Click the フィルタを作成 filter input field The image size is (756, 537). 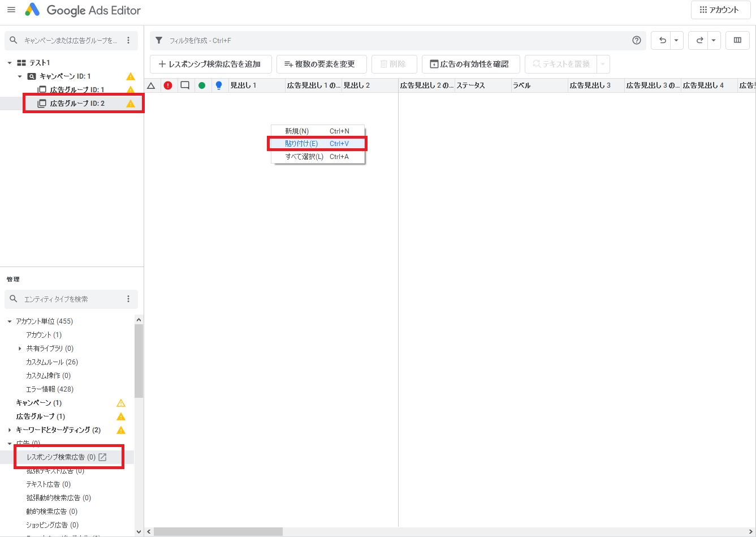396,41
